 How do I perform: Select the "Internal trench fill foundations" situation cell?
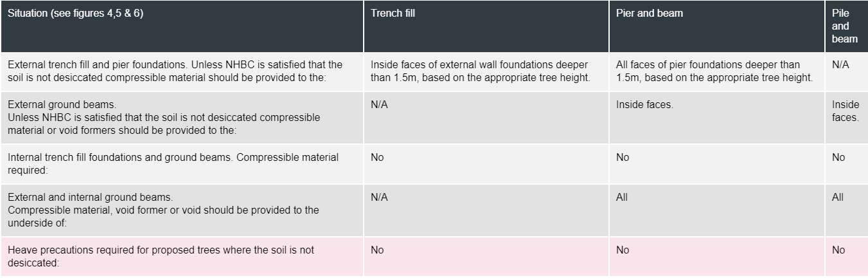[172, 164]
